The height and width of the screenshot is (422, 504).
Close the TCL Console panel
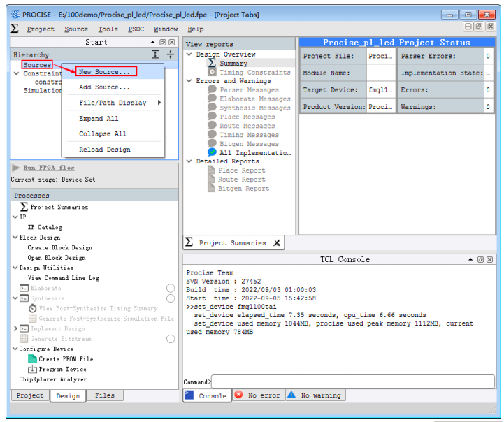(x=489, y=259)
